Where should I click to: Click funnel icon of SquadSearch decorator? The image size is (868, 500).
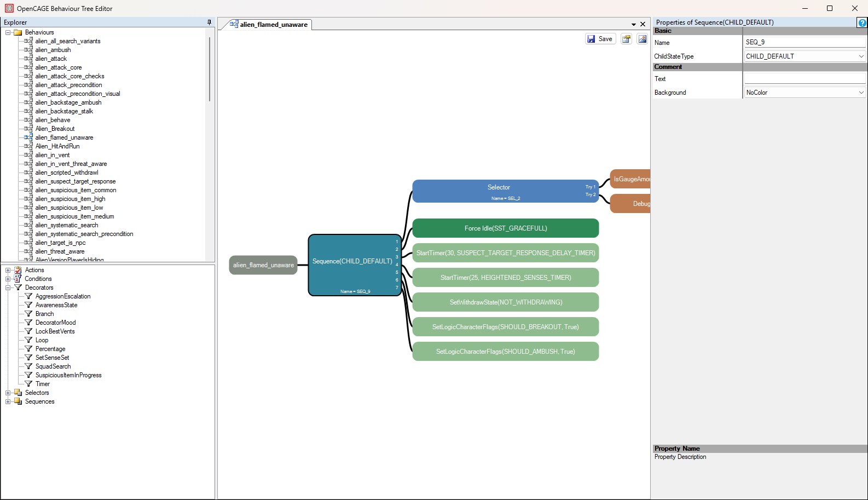28,366
